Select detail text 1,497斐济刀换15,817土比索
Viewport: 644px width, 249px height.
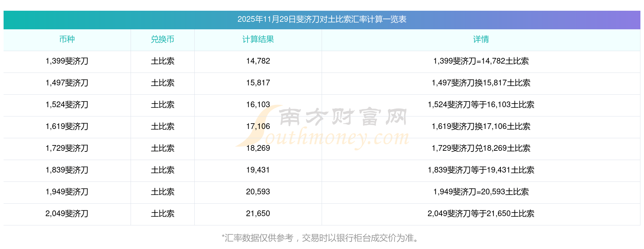481,83
